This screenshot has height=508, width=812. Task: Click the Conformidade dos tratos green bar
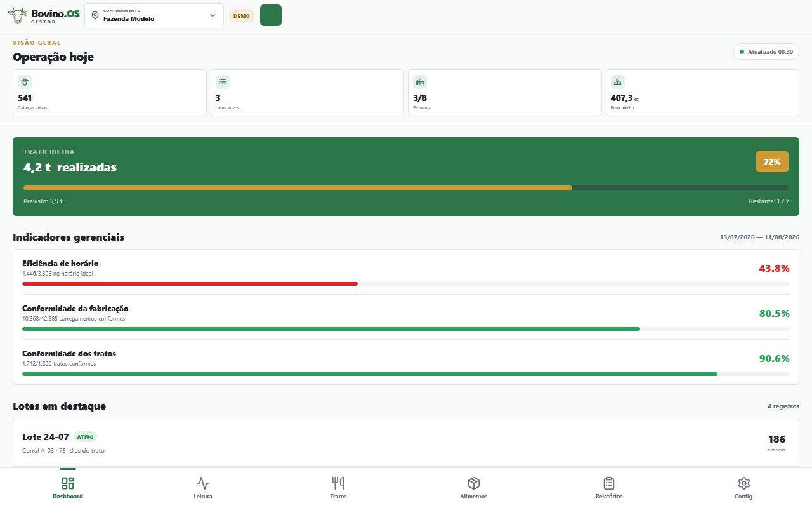click(370, 374)
